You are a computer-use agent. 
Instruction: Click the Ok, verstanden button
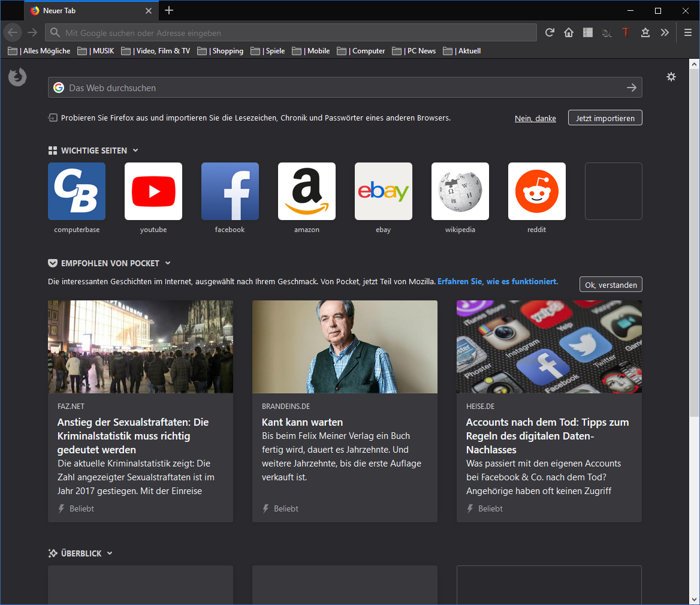coord(611,284)
